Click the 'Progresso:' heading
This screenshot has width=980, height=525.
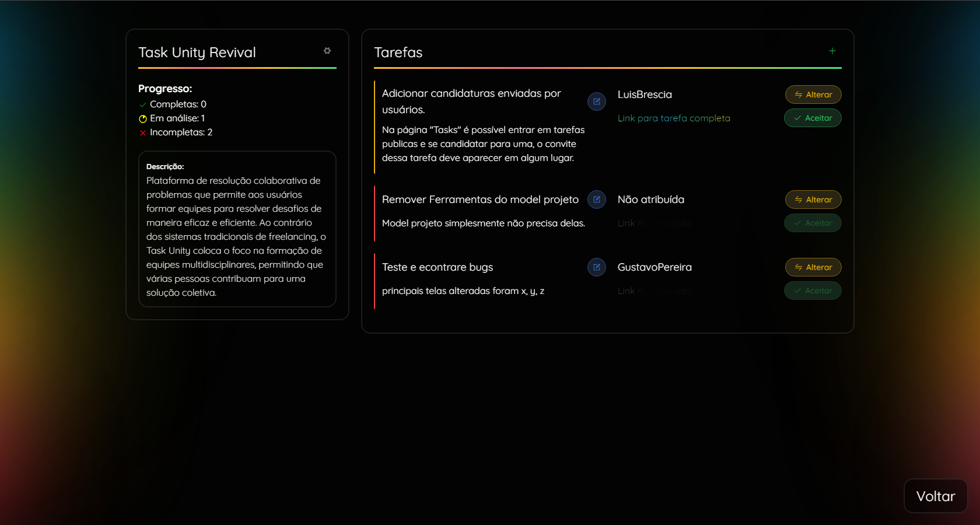[165, 89]
